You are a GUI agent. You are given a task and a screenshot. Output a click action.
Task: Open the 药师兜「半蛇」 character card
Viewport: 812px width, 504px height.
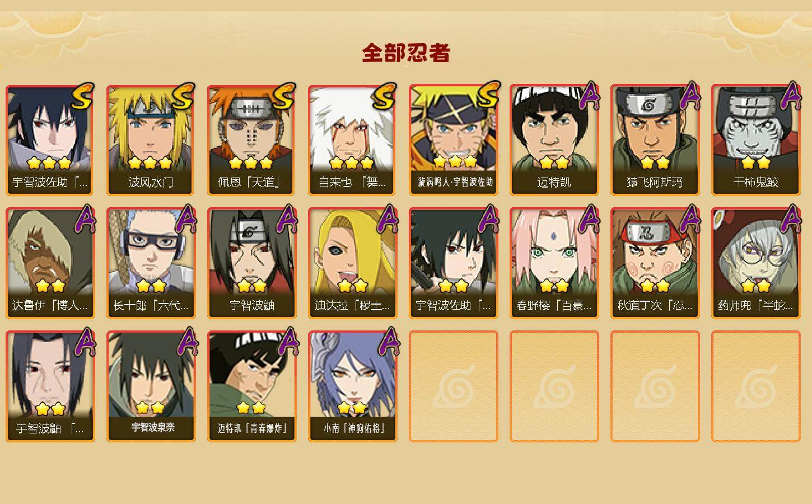click(755, 263)
